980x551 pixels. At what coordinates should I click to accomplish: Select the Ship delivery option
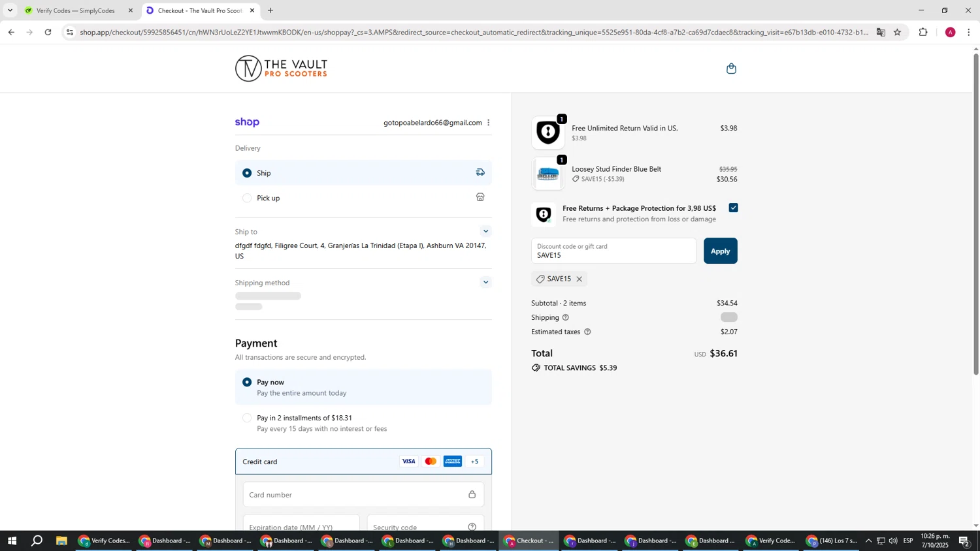pyautogui.click(x=247, y=173)
